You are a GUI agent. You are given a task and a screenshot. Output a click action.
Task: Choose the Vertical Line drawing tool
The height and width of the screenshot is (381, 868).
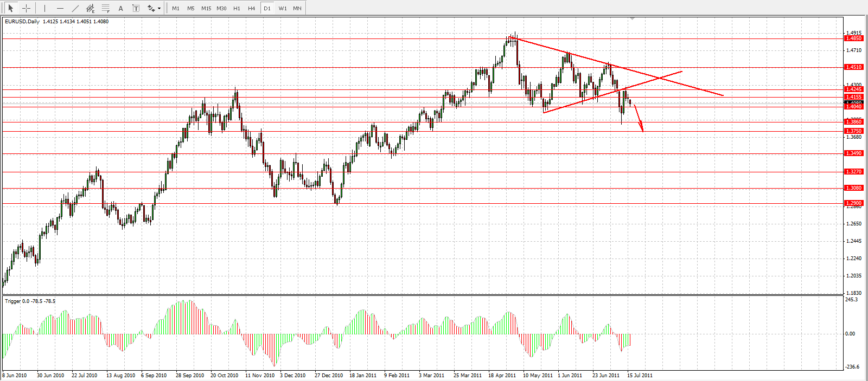[x=44, y=8]
